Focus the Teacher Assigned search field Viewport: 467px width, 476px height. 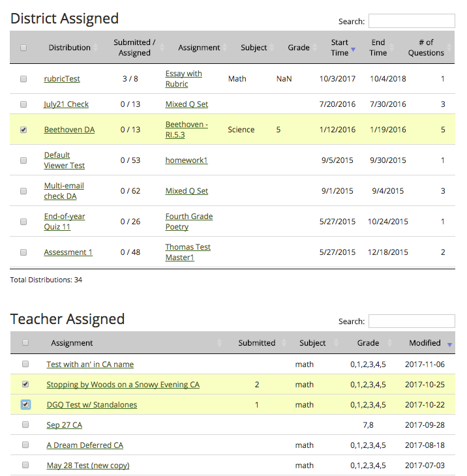point(412,321)
